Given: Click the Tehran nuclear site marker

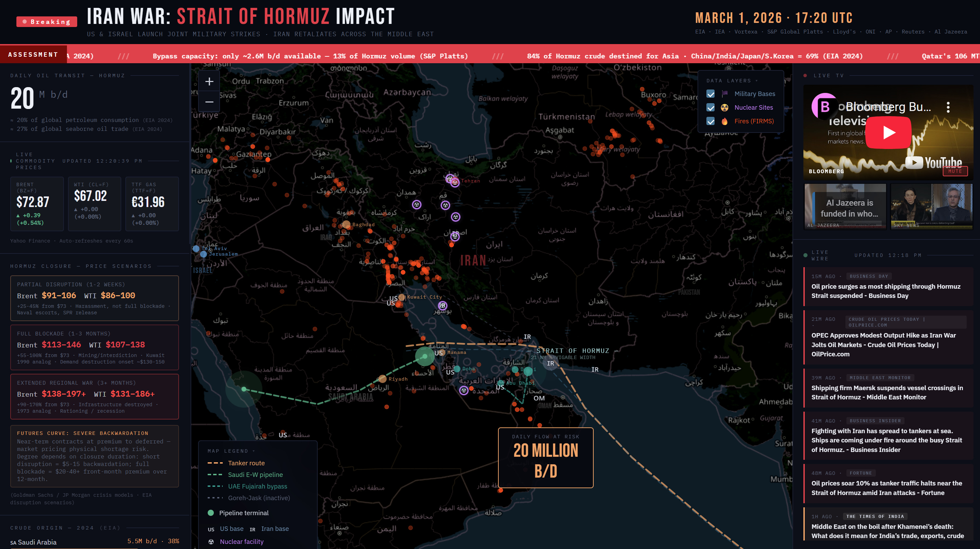Looking at the screenshot, I should [455, 182].
